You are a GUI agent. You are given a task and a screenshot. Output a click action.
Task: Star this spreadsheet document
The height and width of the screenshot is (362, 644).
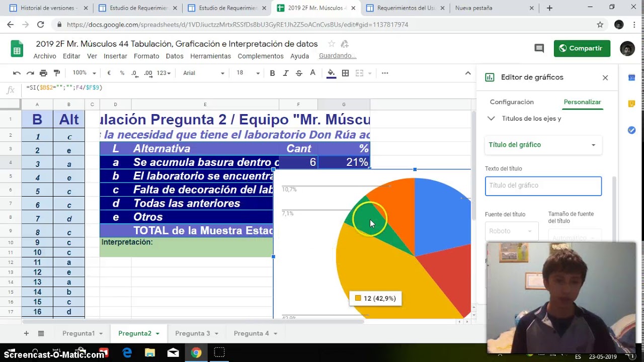point(331,44)
